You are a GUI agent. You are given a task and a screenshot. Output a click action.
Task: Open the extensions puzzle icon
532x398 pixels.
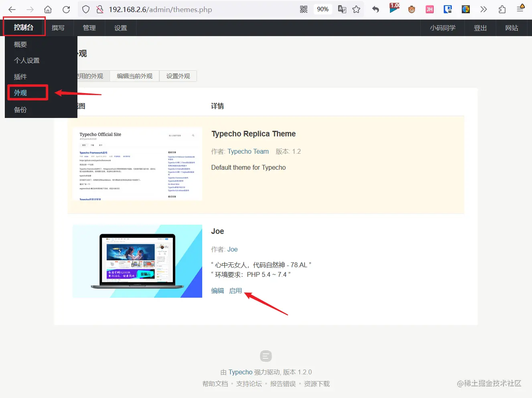[x=502, y=9]
